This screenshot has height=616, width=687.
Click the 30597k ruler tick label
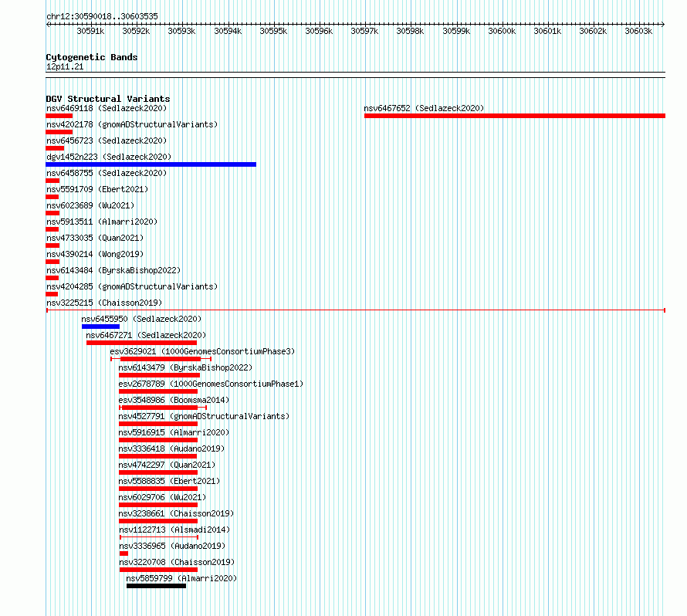click(x=364, y=31)
